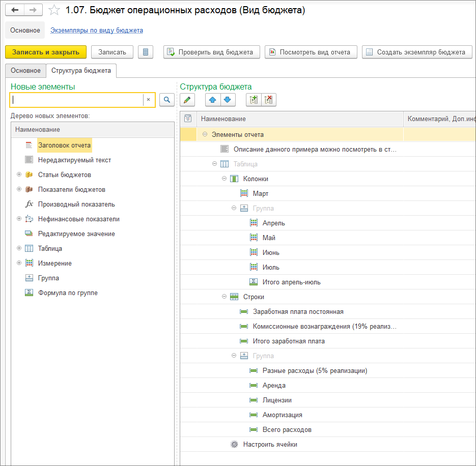Click the add-row icon with green plus
Viewport: 476px width, 466px height.
coord(254,100)
